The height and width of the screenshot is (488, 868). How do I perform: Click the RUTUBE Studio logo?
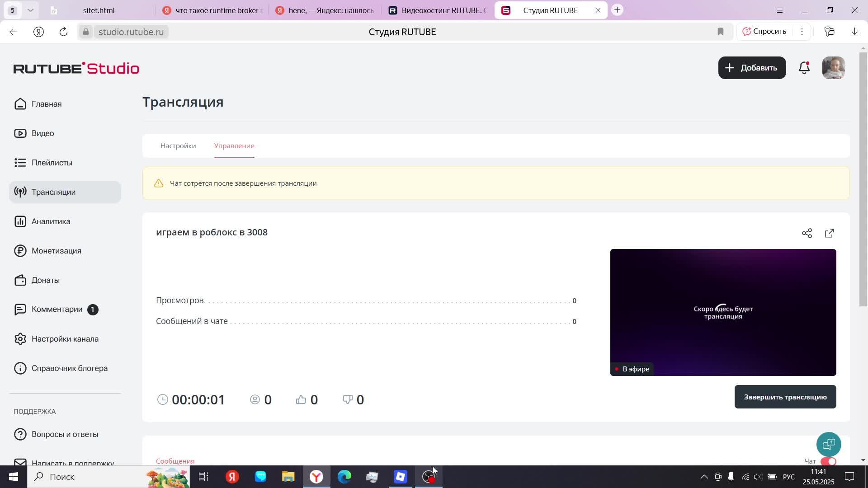[76, 68]
